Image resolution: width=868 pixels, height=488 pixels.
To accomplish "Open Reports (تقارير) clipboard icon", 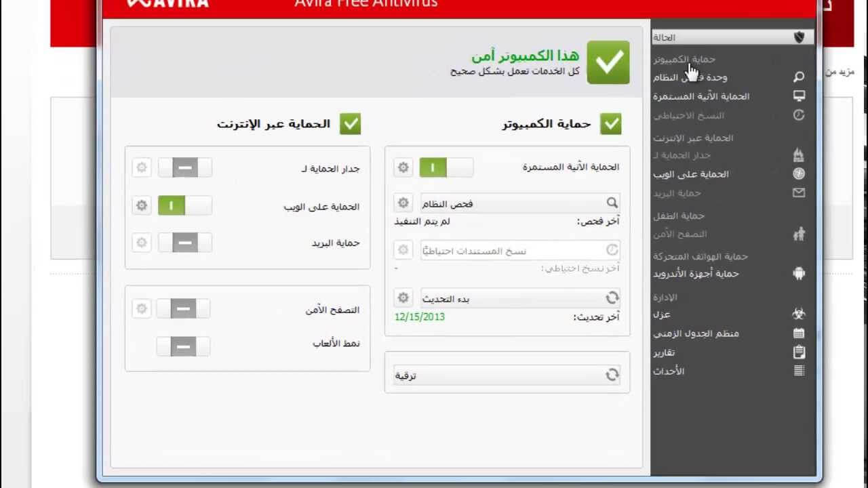I will 799,352.
